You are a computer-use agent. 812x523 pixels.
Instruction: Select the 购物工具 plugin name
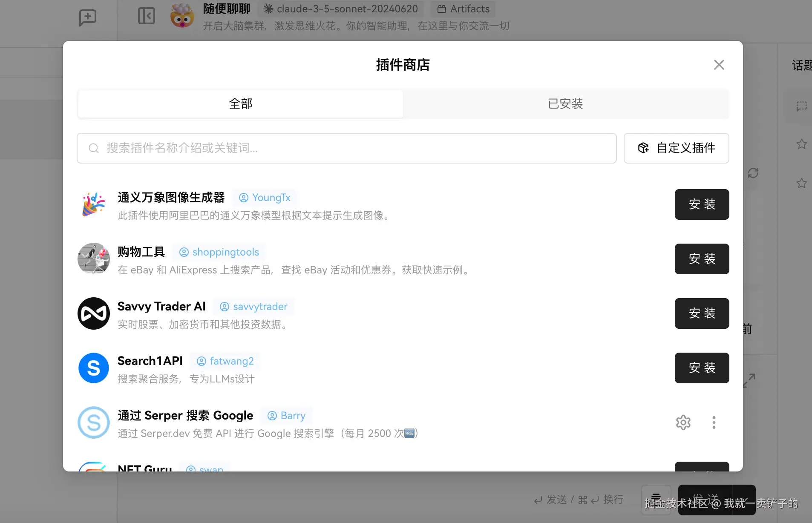click(141, 252)
